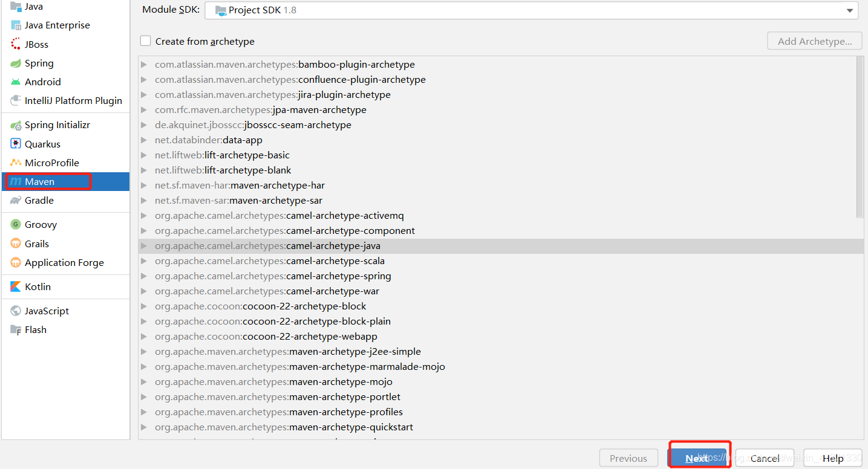The image size is (868, 469).
Task: Select maven-archetype-har row
Action: tap(501, 186)
